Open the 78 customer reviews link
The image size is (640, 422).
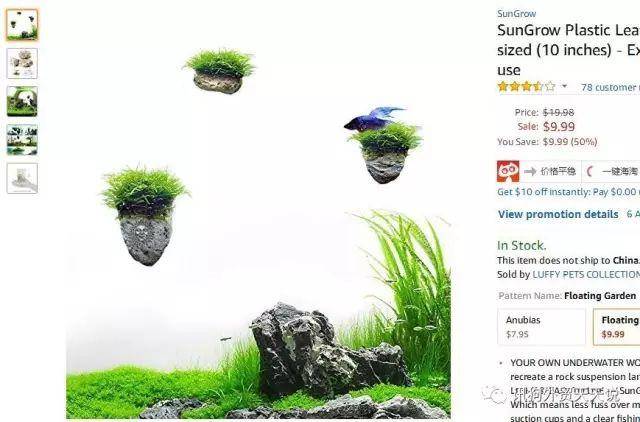pos(610,87)
